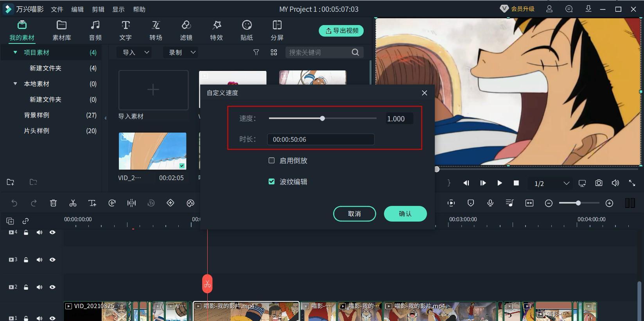Click the redo icon
The height and width of the screenshot is (321, 644).
click(34, 203)
